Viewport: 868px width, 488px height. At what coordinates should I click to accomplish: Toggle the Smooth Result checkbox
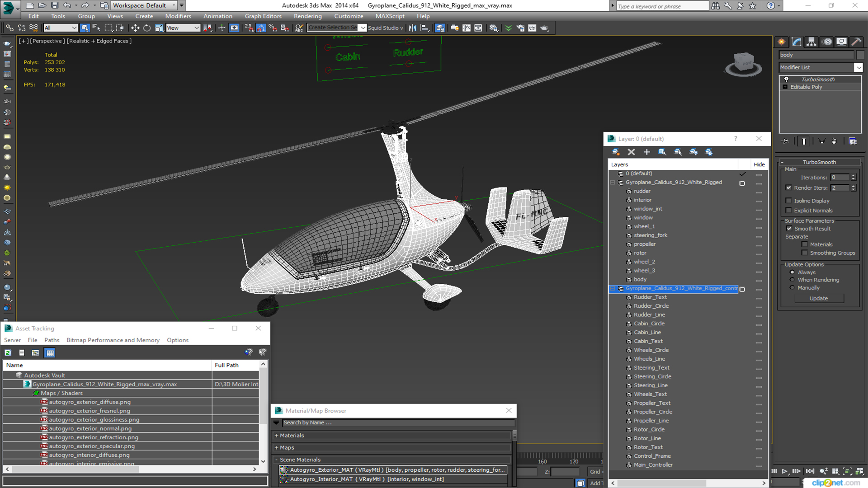[x=789, y=229]
